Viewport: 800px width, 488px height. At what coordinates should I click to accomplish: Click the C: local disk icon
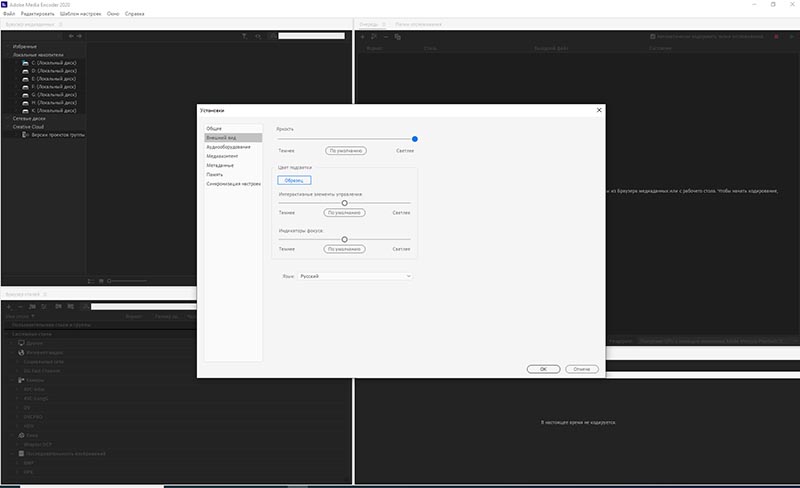tap(25, 63)
